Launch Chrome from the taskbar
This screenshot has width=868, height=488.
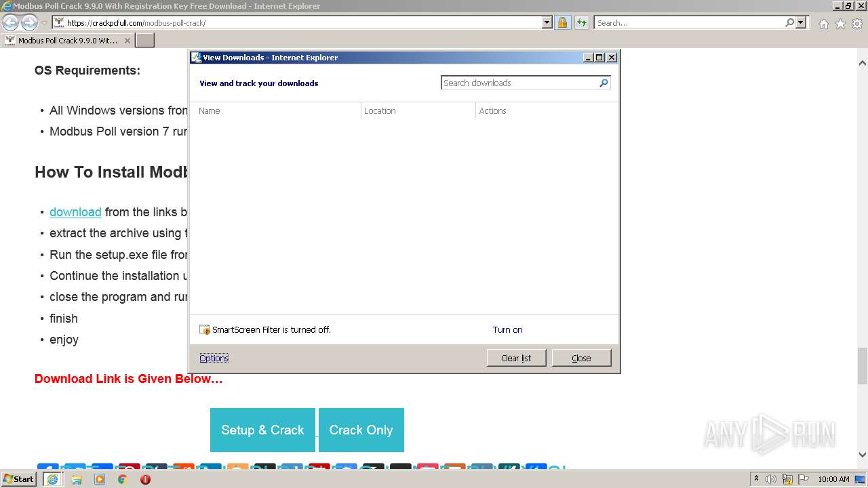123,479
